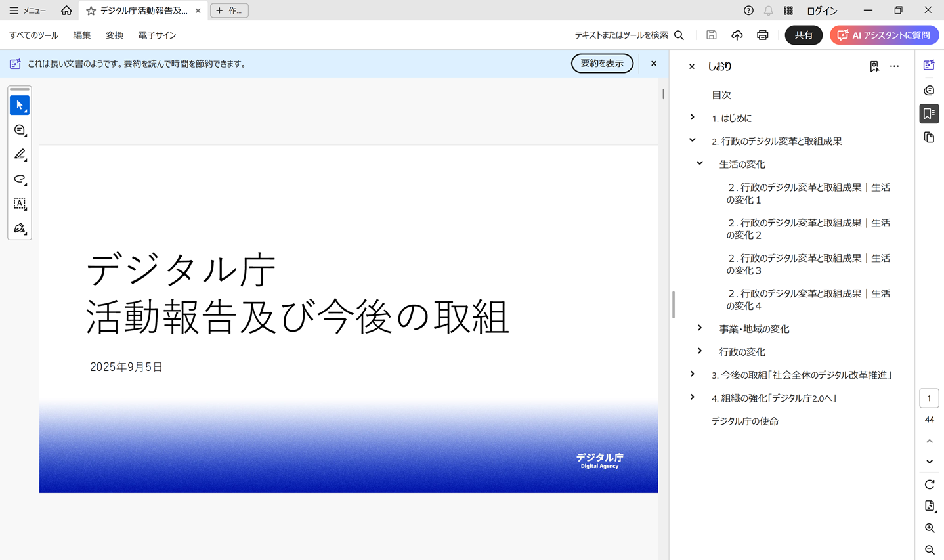Toggle the bookmarks panel icon in sidebar
Viewport: 944px width, 560px height.
pos(929,114)
